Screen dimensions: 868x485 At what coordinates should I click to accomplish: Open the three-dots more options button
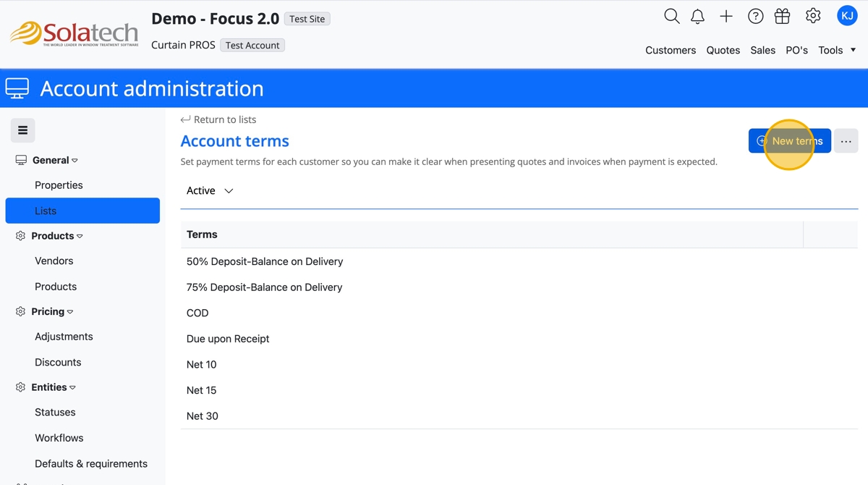pyautogui.click(x=846, y=141)
